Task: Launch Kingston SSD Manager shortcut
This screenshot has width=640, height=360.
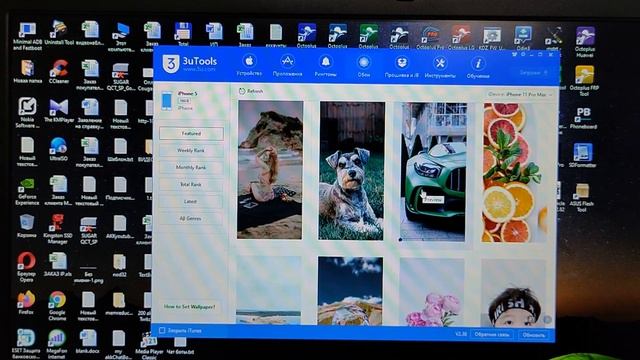Action: tap(58, 229)
